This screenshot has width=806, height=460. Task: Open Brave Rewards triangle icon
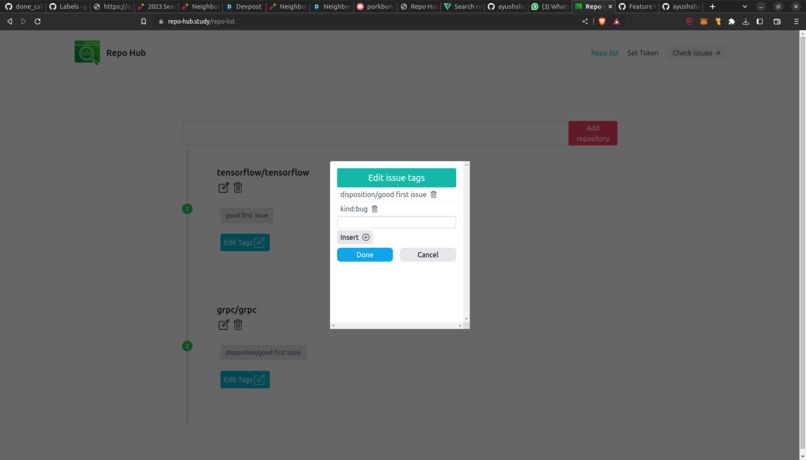click(616, 22)
